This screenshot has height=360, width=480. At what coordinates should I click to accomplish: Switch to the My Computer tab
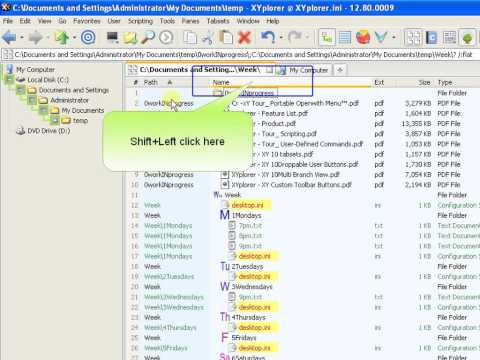304,70
